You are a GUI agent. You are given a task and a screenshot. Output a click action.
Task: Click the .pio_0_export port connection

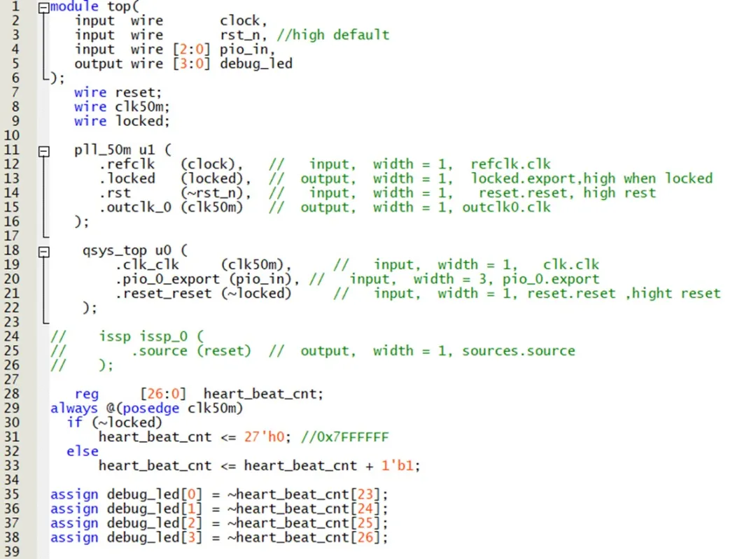coord(167,280)
